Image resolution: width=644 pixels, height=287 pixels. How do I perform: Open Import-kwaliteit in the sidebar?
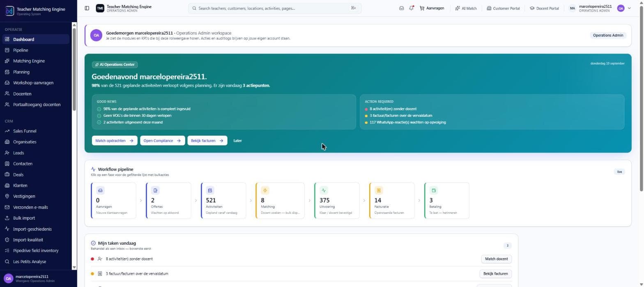[x=36, y=240]
